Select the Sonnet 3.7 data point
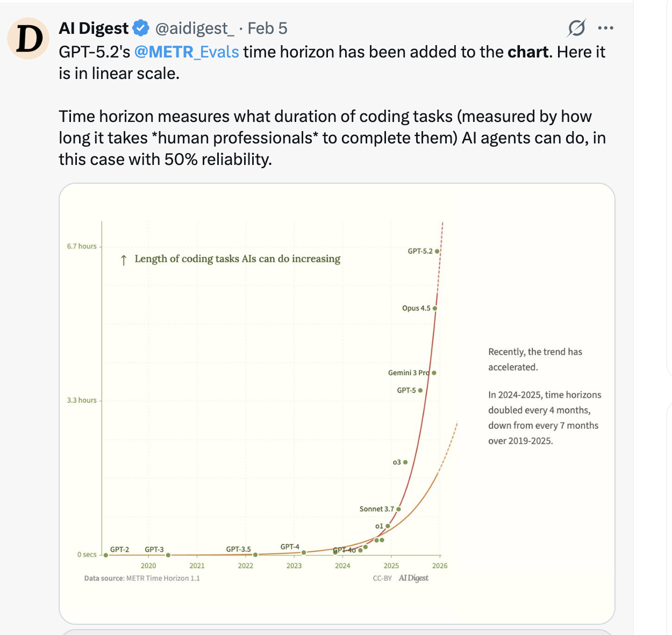Screen dimensions: 672x635 (398, 509)
